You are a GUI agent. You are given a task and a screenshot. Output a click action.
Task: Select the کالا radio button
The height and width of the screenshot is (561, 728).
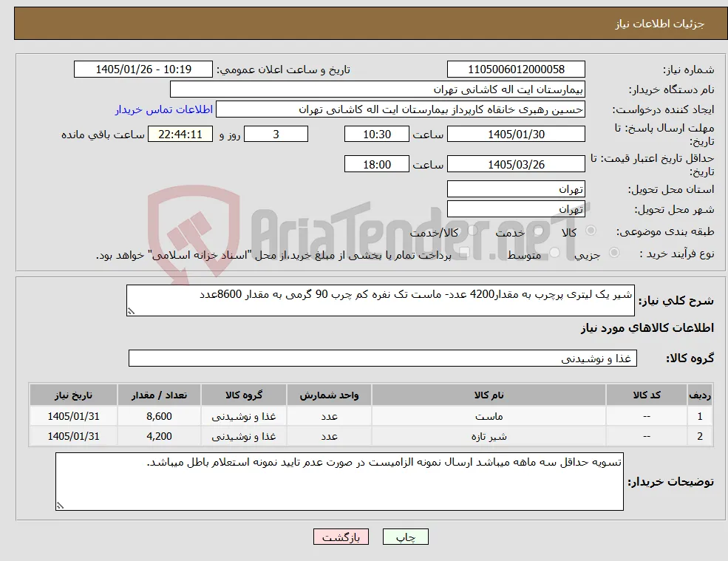[591, 231]
